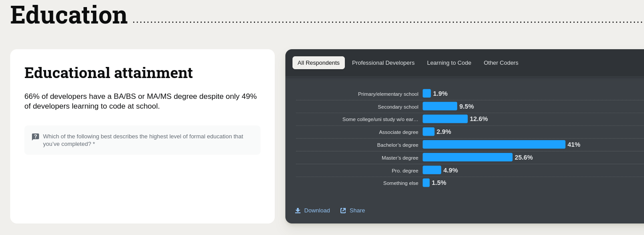
Task: Click the question mark speech bubble icon
Action: [36, 137]
